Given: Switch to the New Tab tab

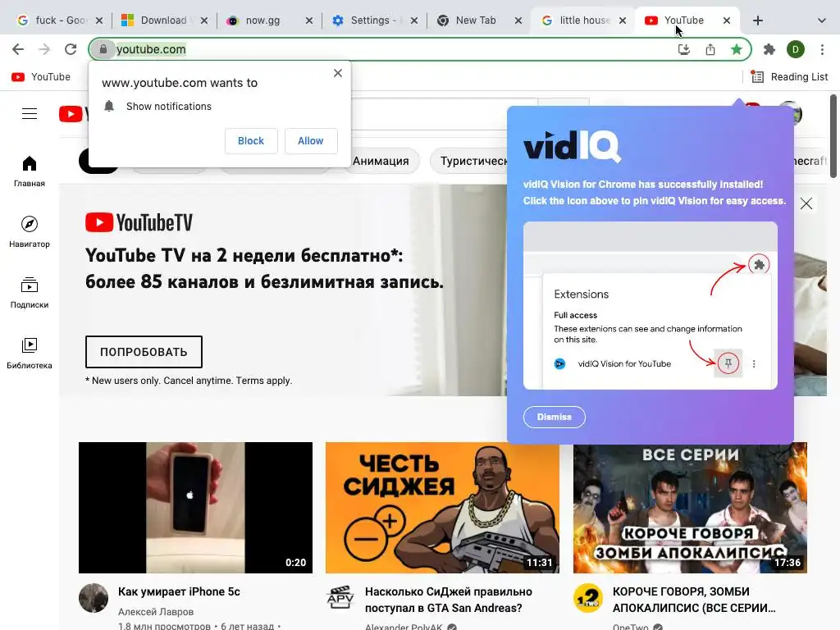Looking at the screenshot, I should 476,21.
